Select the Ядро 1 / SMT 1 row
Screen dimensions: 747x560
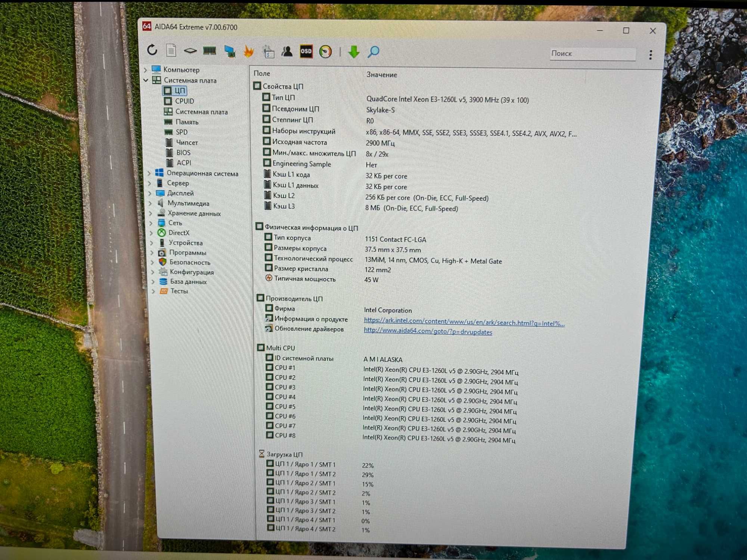320,464
